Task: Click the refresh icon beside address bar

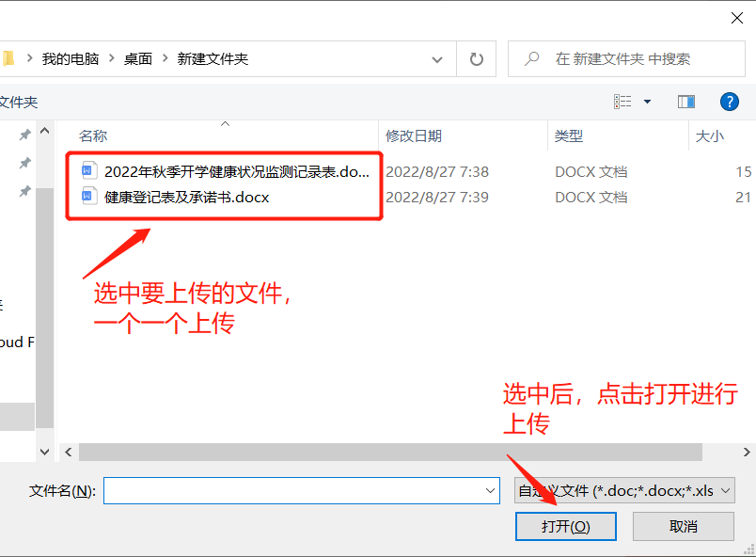Action: 477,59
